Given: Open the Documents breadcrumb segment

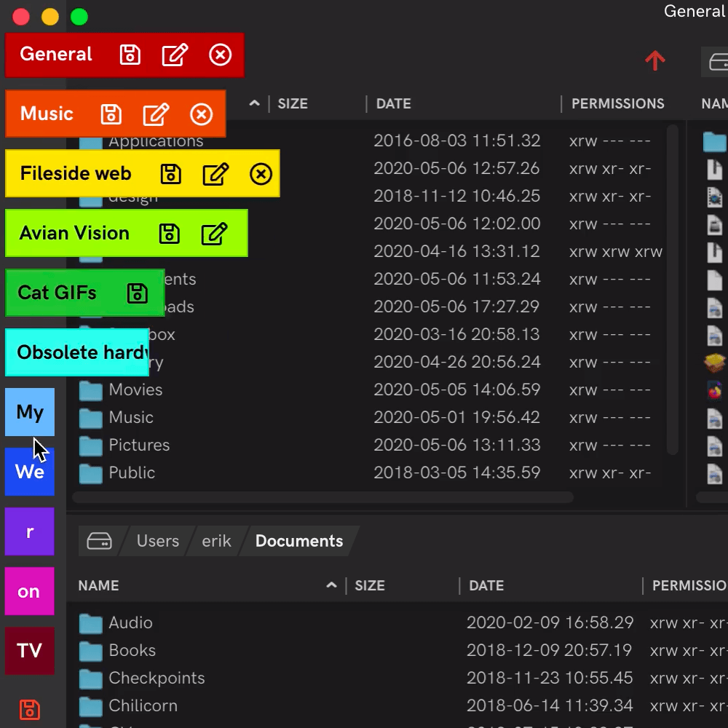Looking at the screenshot, I should [298, 541].
